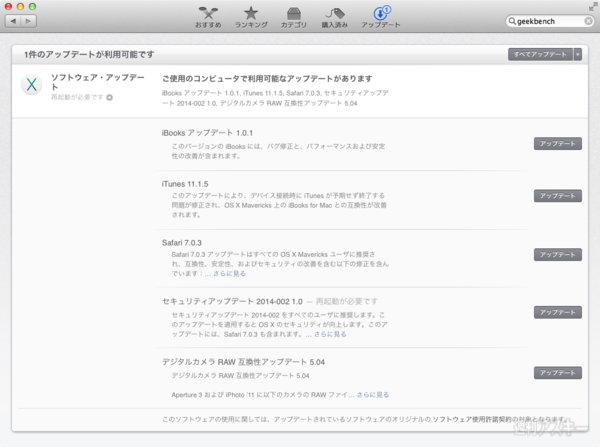This screenshot has width=600, height=447.
Task: Click the search magnifier icon
Action: coord(512,21)
